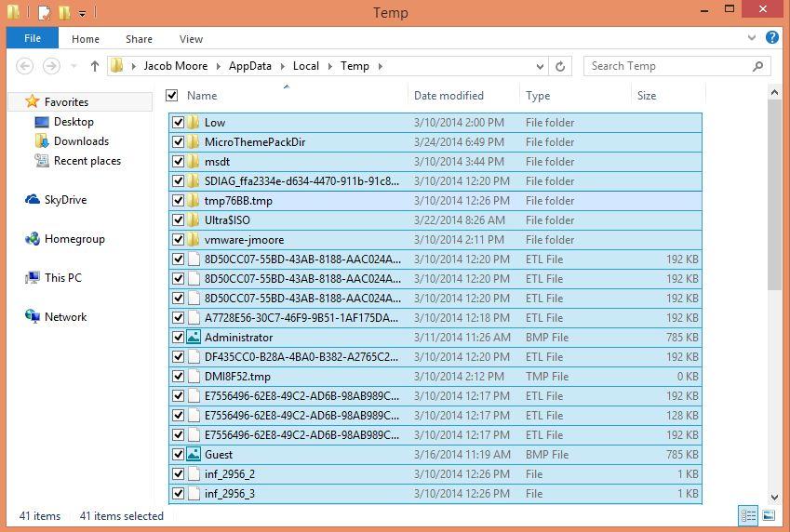790x532 pixels.
Task: Open Downloads in the Favorites sidebar
Action: (81, 141)
